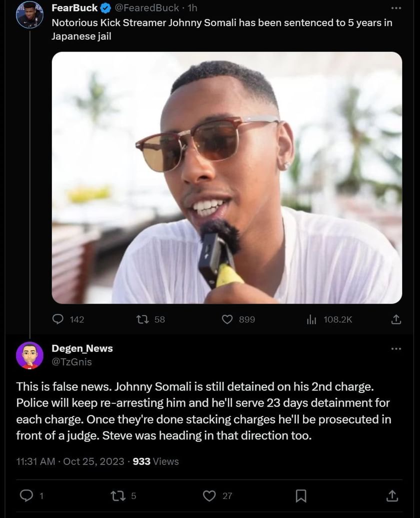
Task: Bookmark the Degen_News tweet
Action: 300,495
